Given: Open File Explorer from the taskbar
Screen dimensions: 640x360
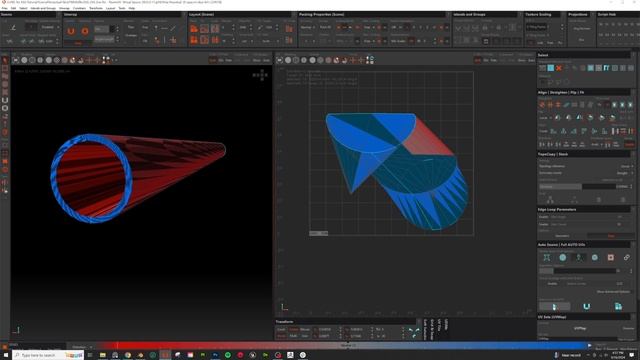Looking at the screenshot, I should [103, 356].
